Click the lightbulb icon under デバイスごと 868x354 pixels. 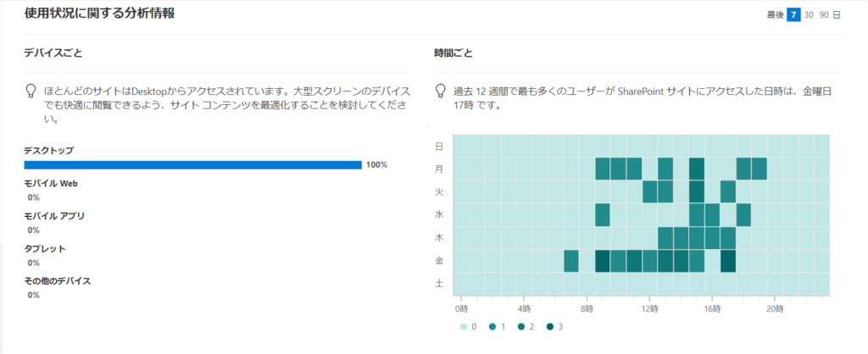[31, 91]
